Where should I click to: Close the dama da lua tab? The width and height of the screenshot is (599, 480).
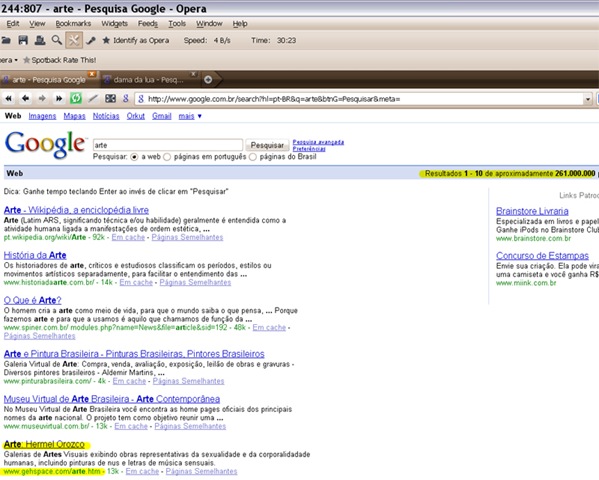(193, 74)
